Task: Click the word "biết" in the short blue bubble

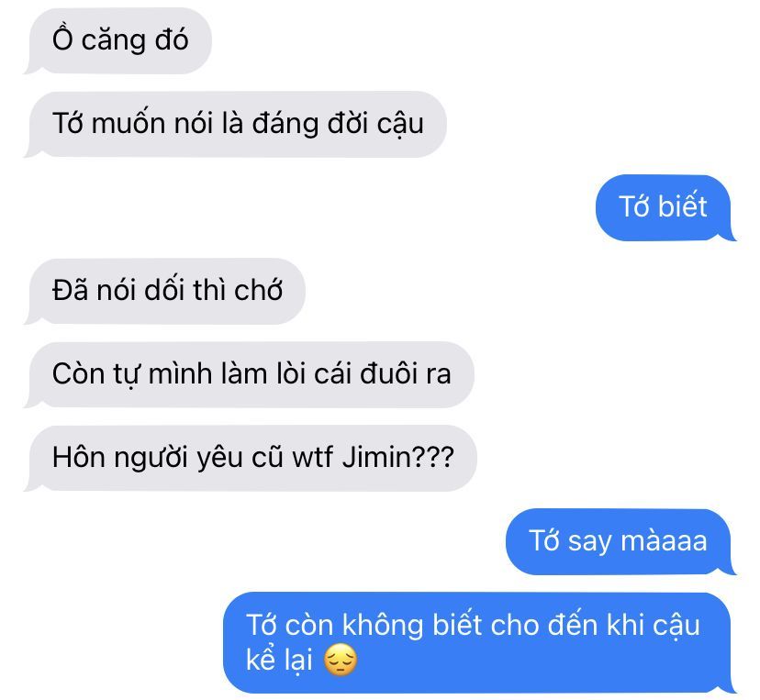Action: coord(683,206)
